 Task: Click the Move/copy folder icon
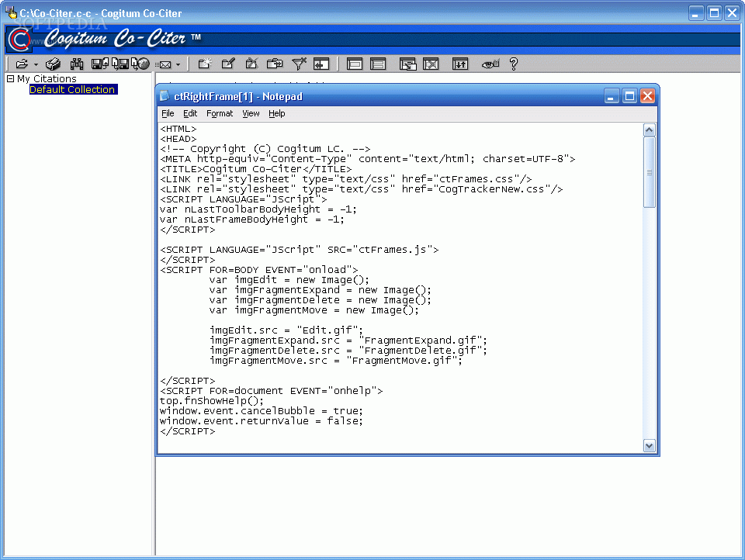point(275,64)
